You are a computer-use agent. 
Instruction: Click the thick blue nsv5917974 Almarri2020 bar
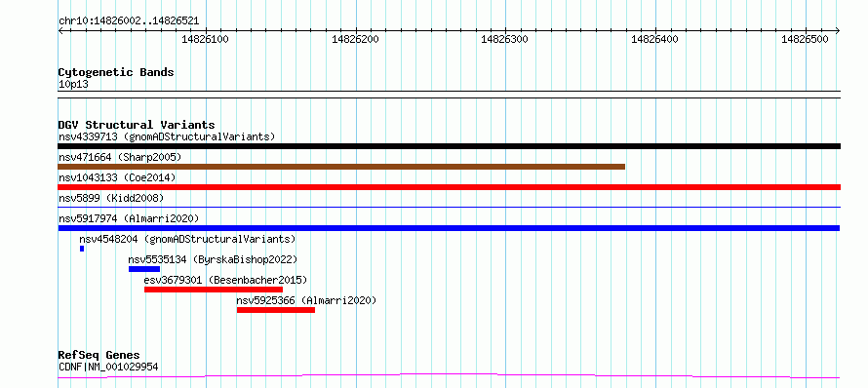(x=449, y=228)
